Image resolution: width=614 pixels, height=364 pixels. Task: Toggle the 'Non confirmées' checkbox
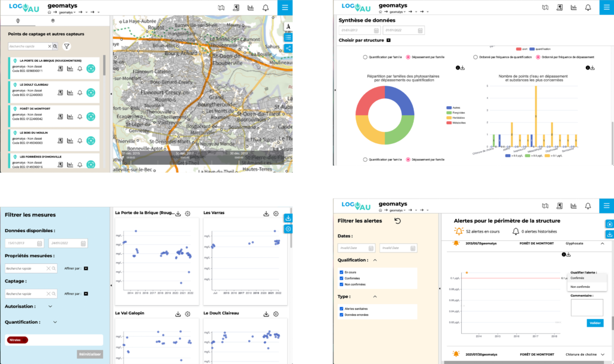coord(341,284)
